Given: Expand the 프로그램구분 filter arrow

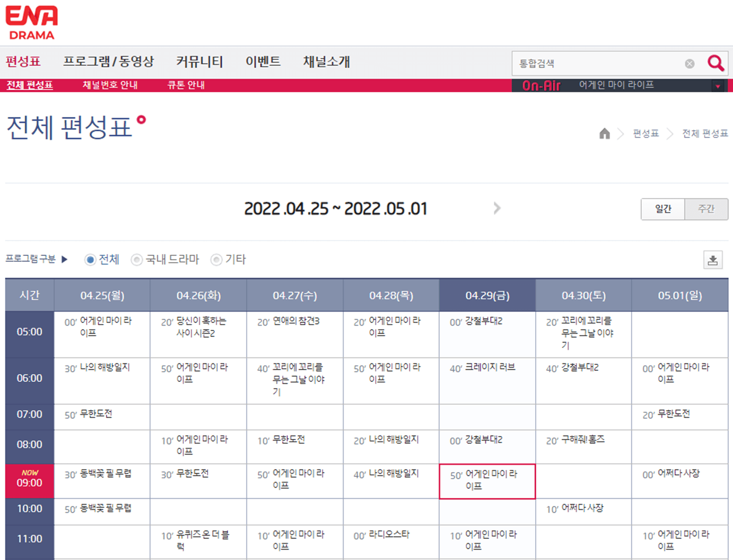Looking at the screenshot, I should 65,259.
